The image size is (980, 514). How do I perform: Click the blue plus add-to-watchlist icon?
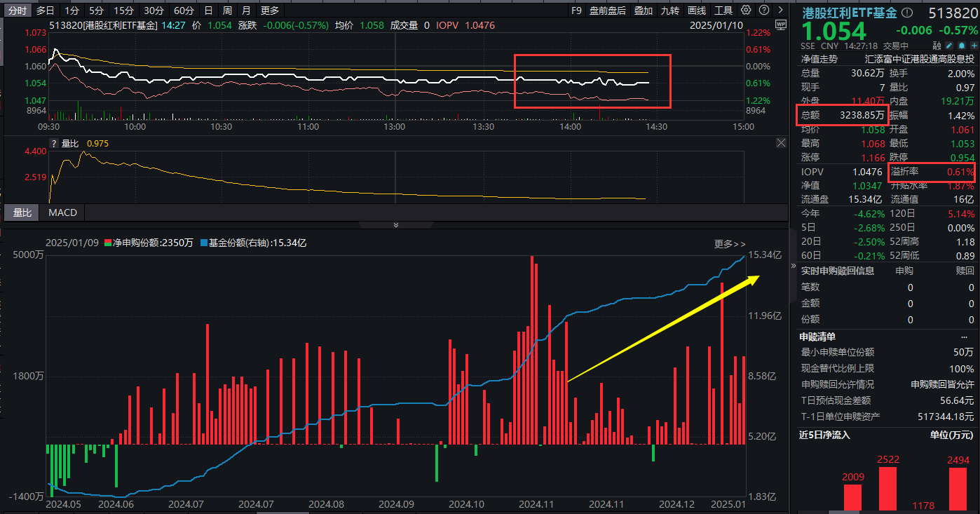pyautogui.click(x=973, y=46)
